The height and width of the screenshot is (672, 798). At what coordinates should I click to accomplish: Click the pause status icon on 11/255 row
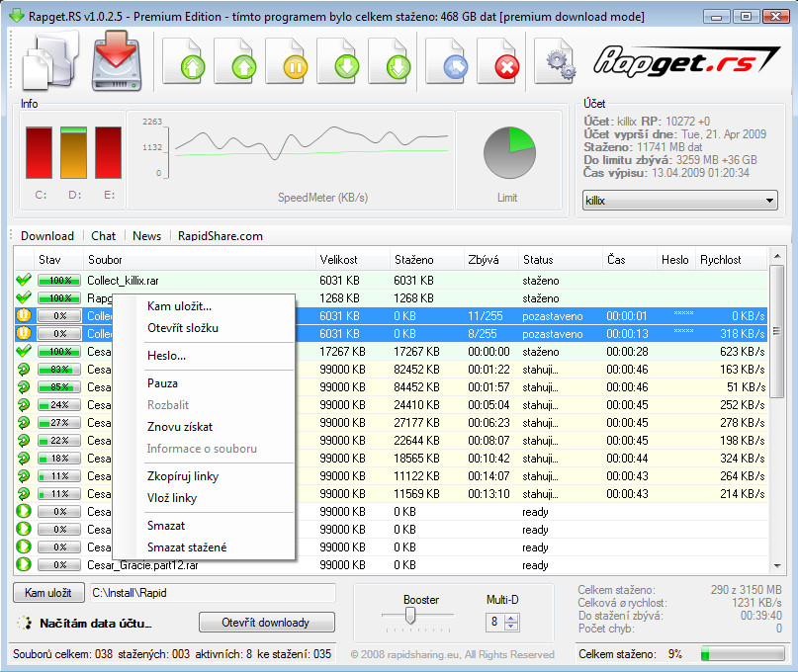click(x=24, y=315)
